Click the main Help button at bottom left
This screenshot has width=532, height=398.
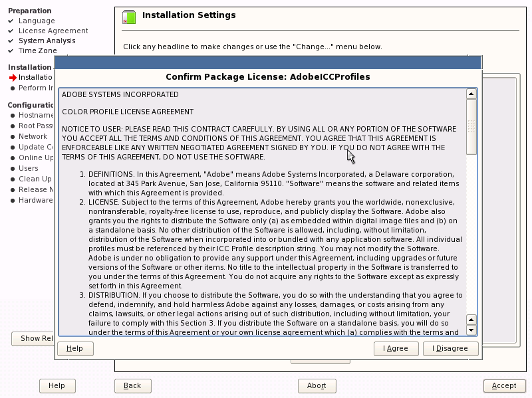[57, 386]
